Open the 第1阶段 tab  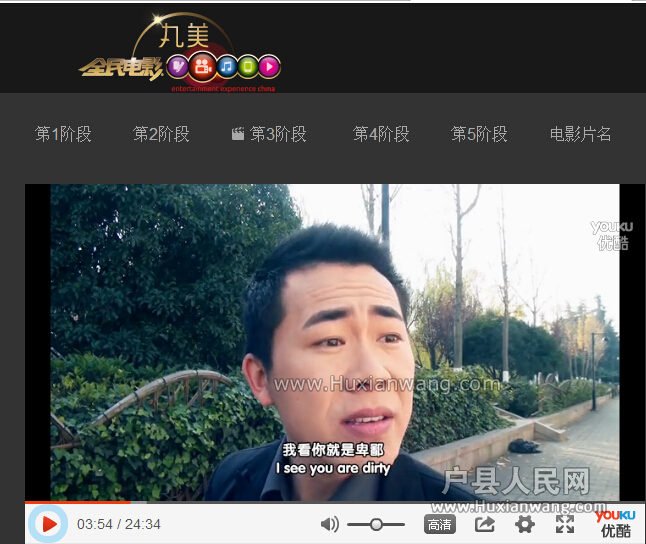click(63, 134)
